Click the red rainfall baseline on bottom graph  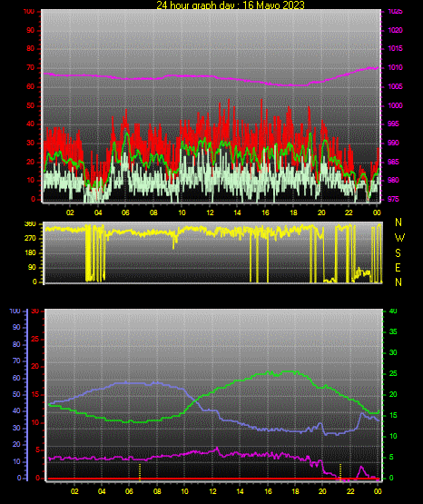(213, 479)
